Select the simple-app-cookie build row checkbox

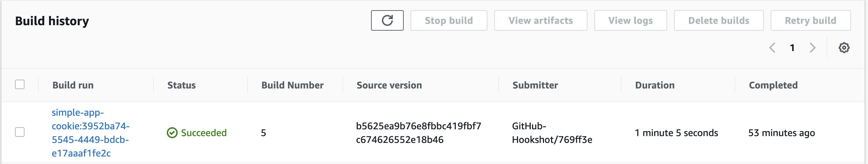click(x=20, y=132)
